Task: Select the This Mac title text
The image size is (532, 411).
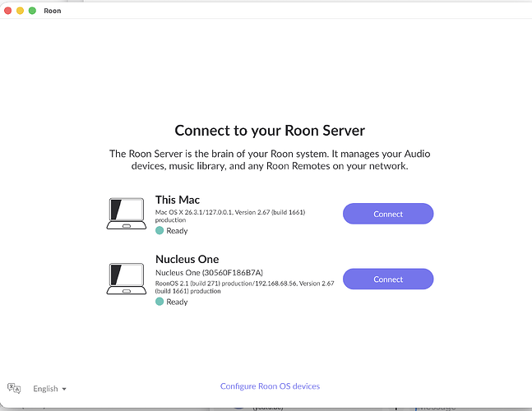Action: (x=178, y=200)
